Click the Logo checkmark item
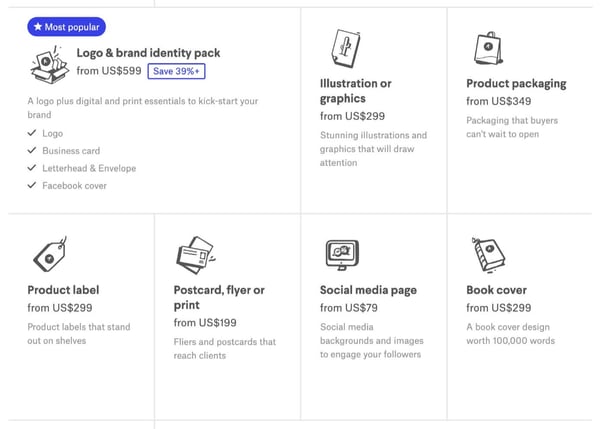Screen dimensions: 600x429 coord(52,133)
